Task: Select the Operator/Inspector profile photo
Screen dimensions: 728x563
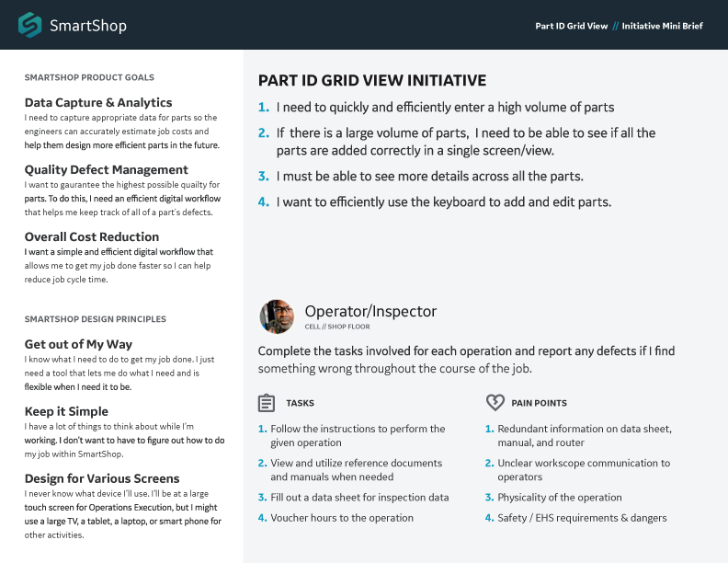Action: point(277,316)
